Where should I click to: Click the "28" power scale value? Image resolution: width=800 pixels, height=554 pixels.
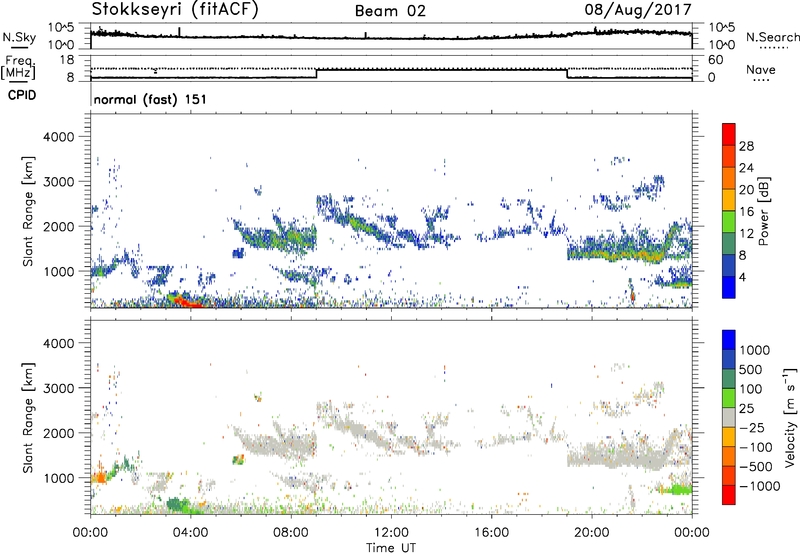(x=746, y=146)
